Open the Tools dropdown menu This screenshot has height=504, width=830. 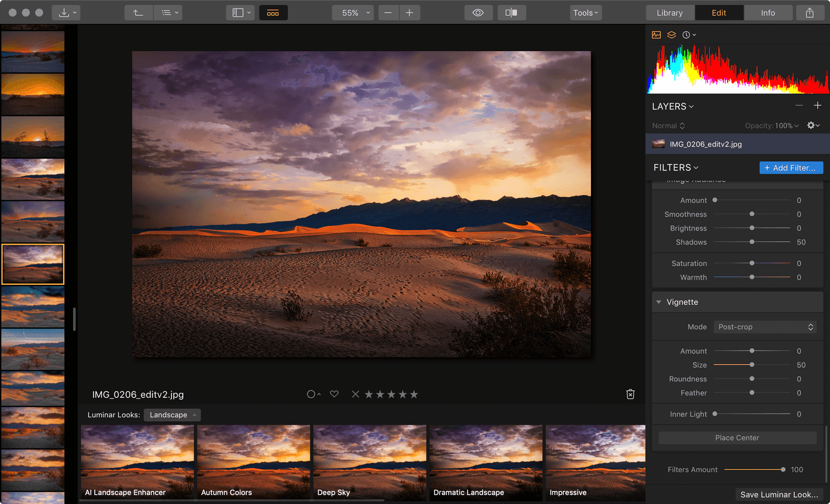pyautogui.click(x=586, y=13)
